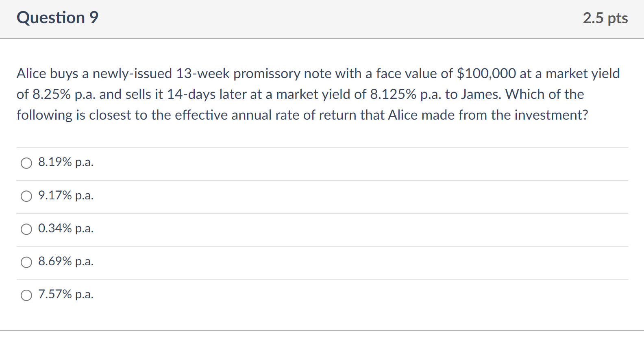
Task: Select the 8.19% p.a. radio button
Action: point(26,163)
